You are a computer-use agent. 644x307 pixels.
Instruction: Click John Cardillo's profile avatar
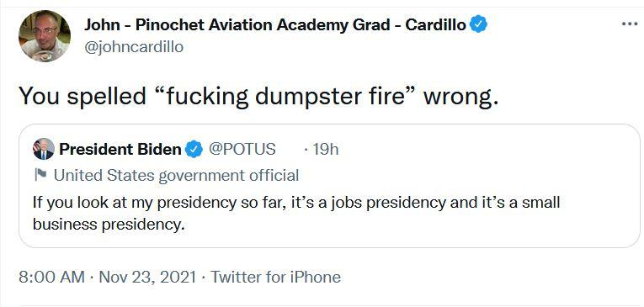click(45, 36)
